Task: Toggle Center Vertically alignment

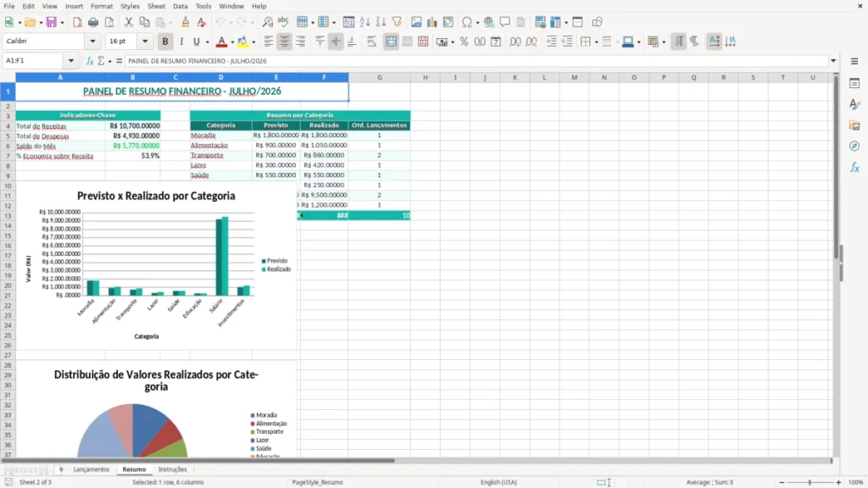Action: point(336,42)
